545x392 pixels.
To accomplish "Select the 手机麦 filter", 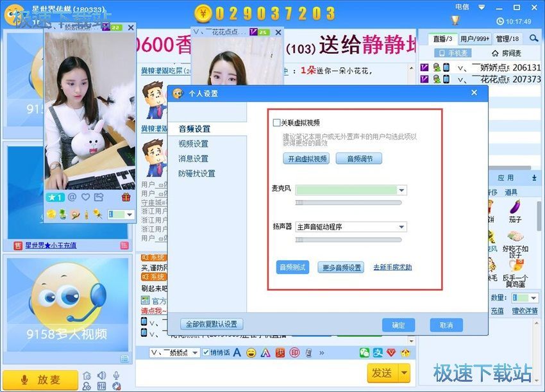I will tap(453, 53).
